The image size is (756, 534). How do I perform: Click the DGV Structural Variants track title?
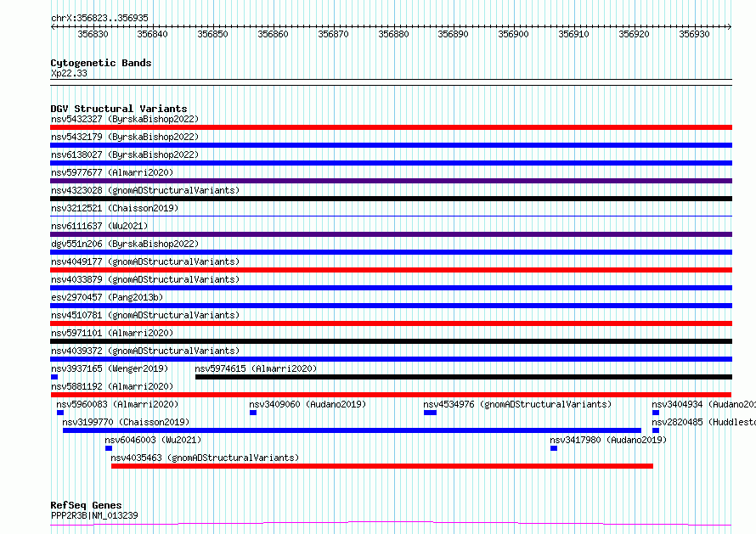tap(119, 109)
